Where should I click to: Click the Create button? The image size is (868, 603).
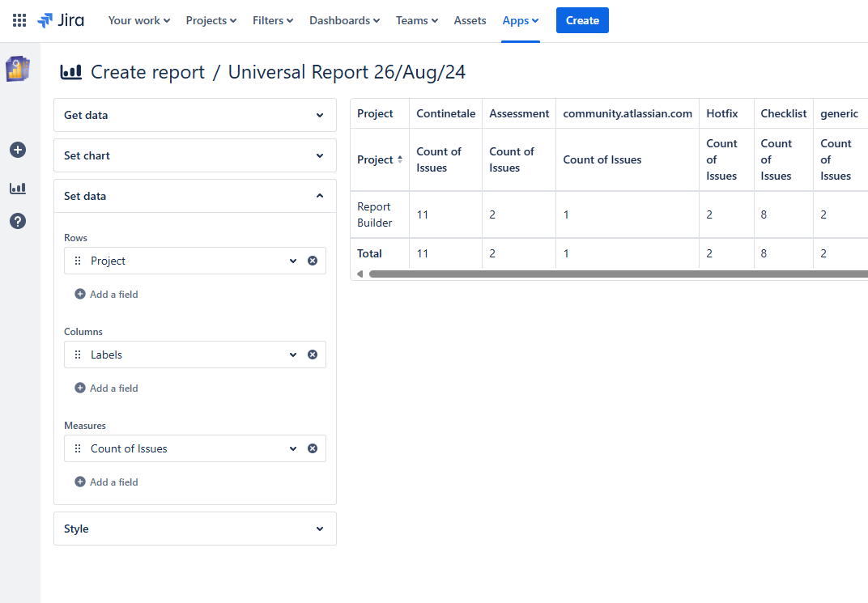coord(582,19)
